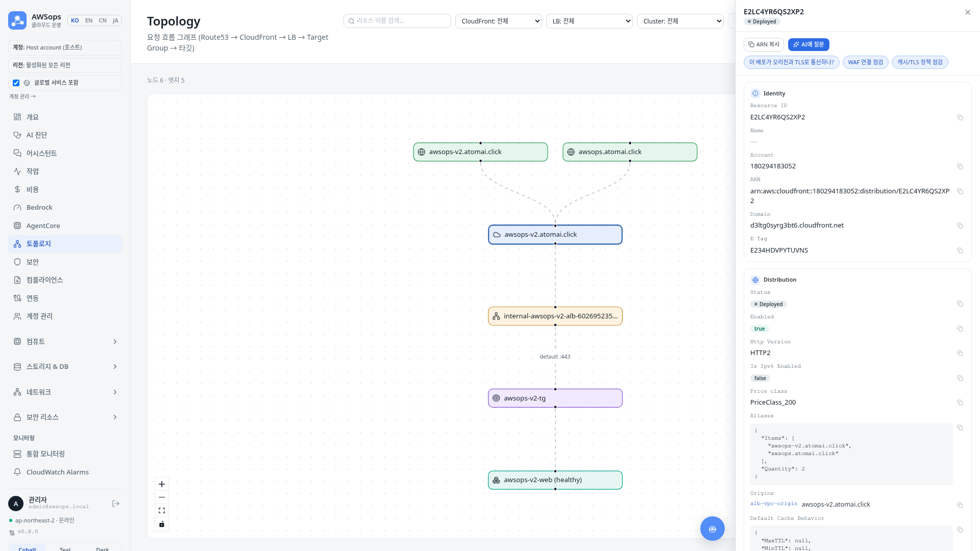Open the floating assistant chat button

click(x=713, y=529)
